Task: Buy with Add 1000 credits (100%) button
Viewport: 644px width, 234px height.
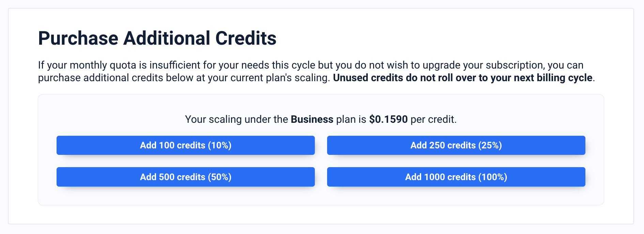Action: point(456,177)
